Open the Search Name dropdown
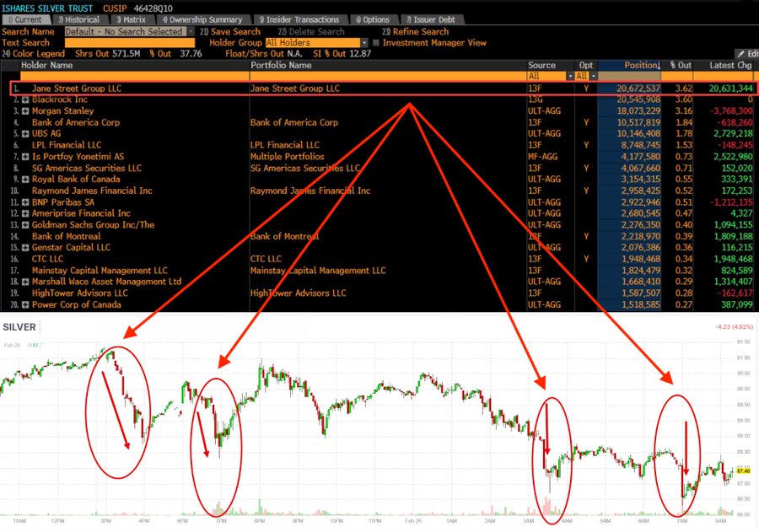The height and width of the screenshot is (532, 759). pos(191,31)
